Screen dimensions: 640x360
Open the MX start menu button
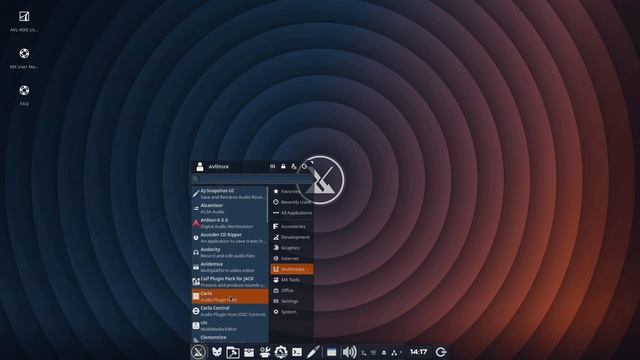point(199,352)
